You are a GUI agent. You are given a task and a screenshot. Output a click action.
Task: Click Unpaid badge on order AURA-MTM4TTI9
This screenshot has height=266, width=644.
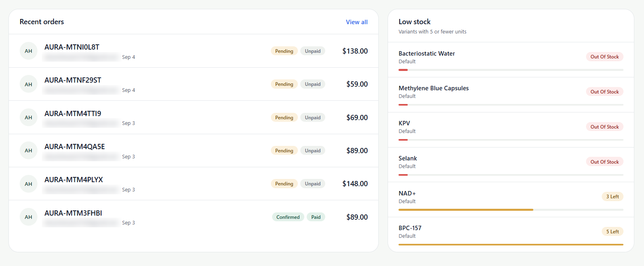(x=313, y=117)
